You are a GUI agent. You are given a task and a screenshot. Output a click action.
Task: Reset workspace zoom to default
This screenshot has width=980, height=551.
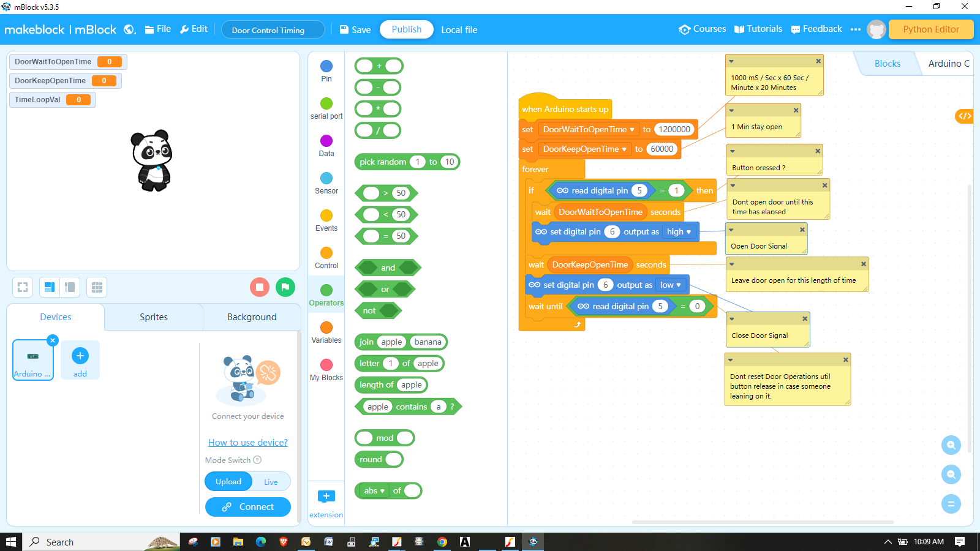[x=951, y=504]
